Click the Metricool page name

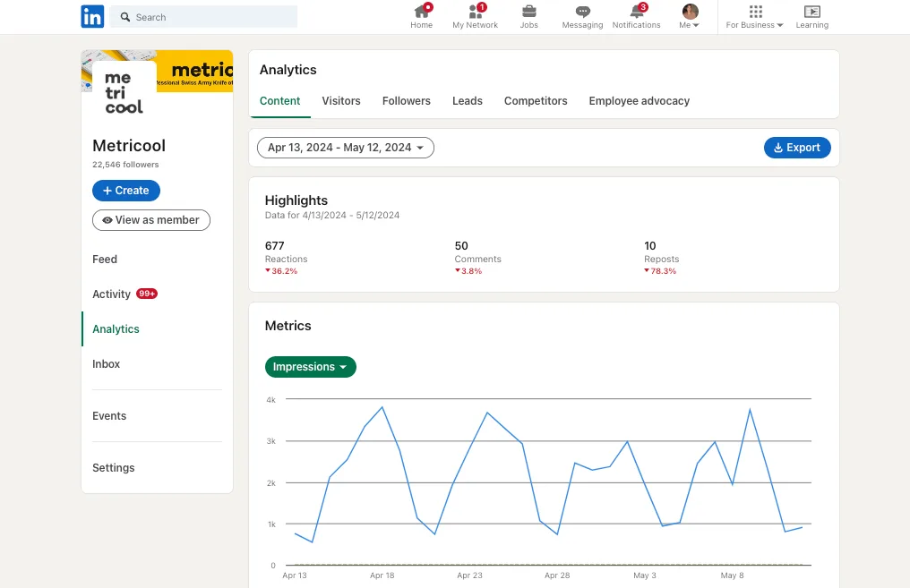click(129, 146)
